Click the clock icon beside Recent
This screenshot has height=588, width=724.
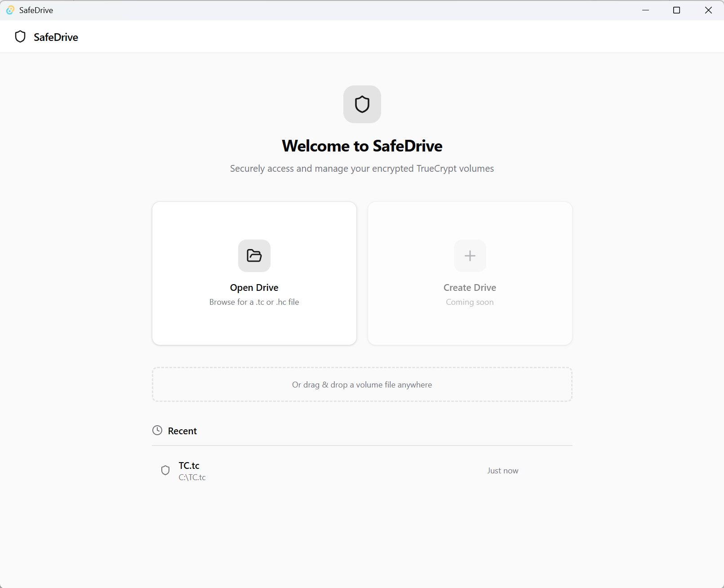157,430
